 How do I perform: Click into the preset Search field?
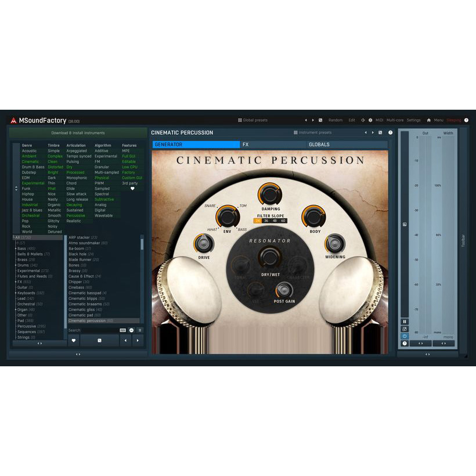[101, 330]
